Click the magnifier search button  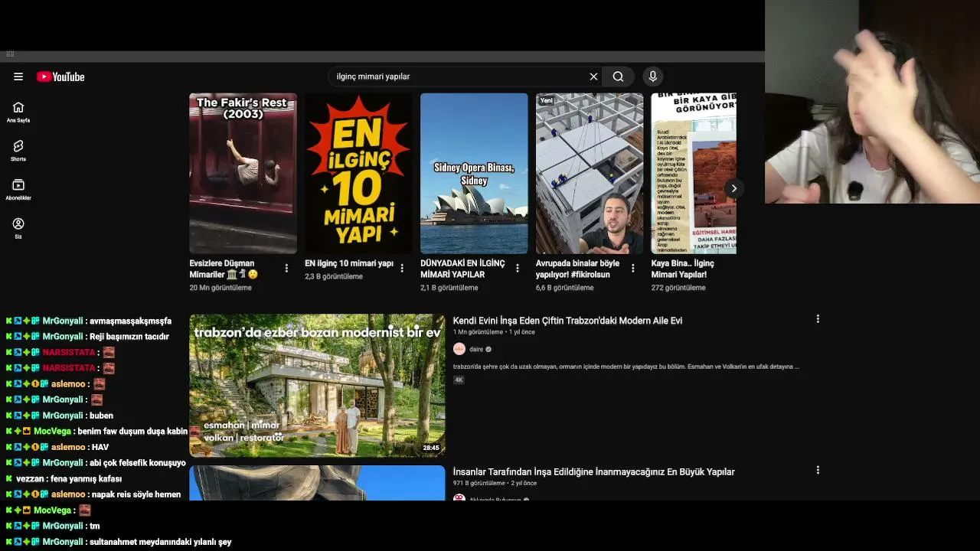tap(618, 77)
